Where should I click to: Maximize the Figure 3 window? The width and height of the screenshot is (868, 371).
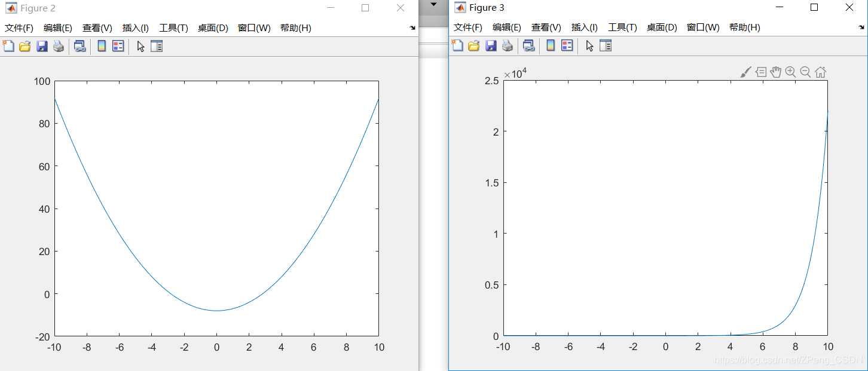click(x=814, y=7)
